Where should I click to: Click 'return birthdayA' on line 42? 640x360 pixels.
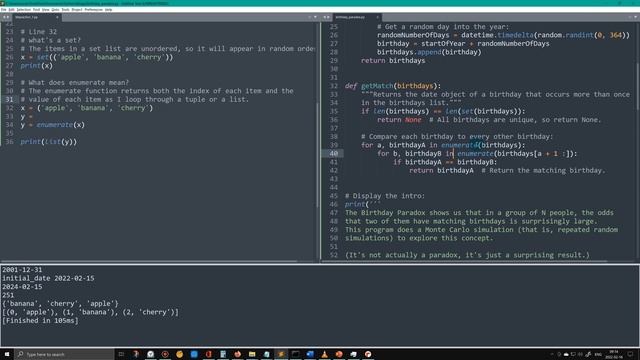point(441,171)
